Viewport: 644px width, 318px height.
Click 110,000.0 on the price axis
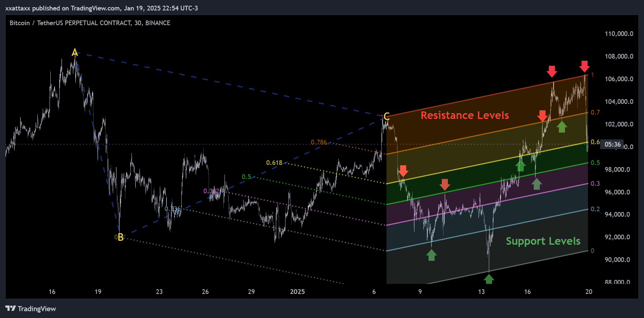point(619,34)
